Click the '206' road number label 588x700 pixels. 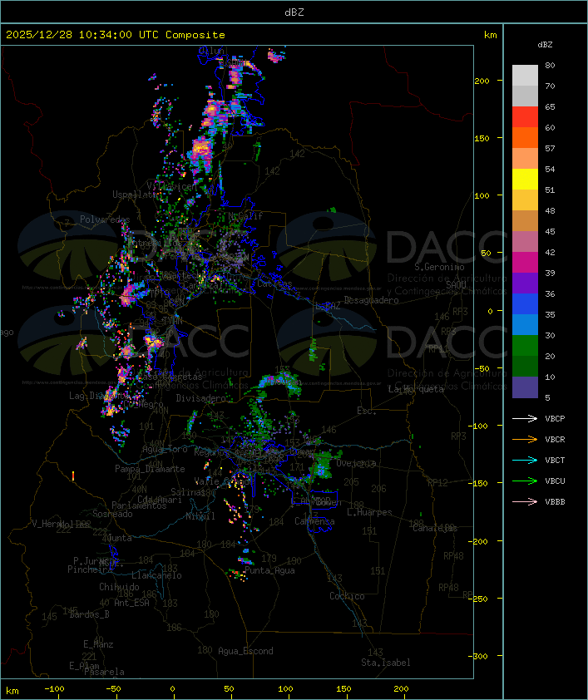click(378, 488)
